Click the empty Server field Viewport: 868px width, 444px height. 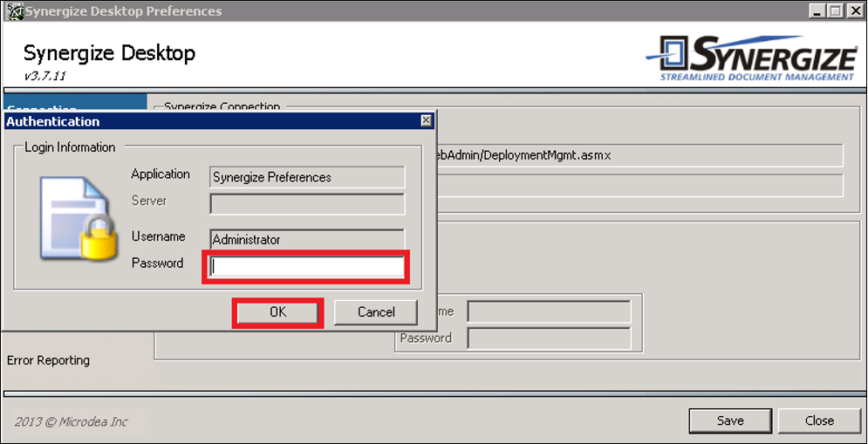pyautogui.click(x=307, y=204)
